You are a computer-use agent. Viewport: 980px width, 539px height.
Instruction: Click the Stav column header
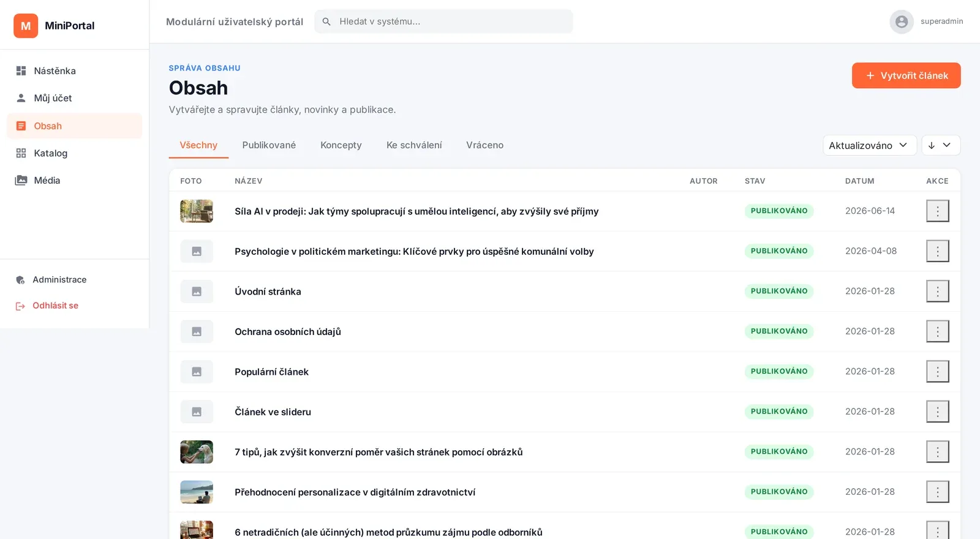click(x=755, y=181)
